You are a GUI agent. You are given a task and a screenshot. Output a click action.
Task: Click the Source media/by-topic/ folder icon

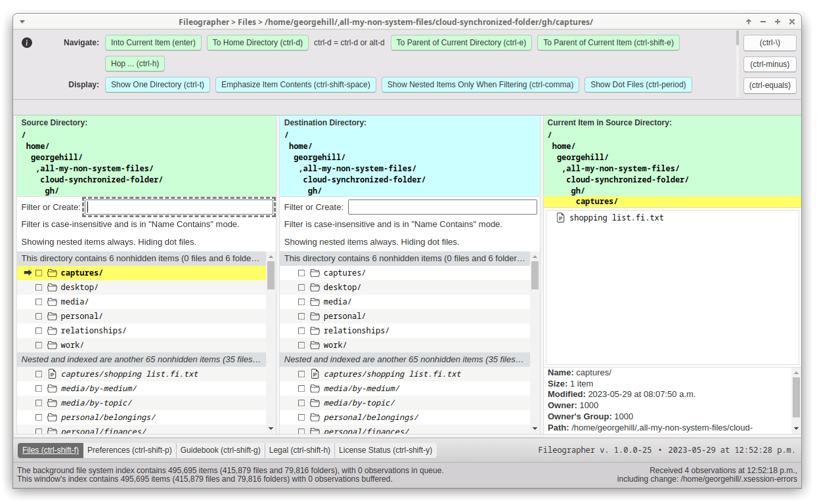53,403
